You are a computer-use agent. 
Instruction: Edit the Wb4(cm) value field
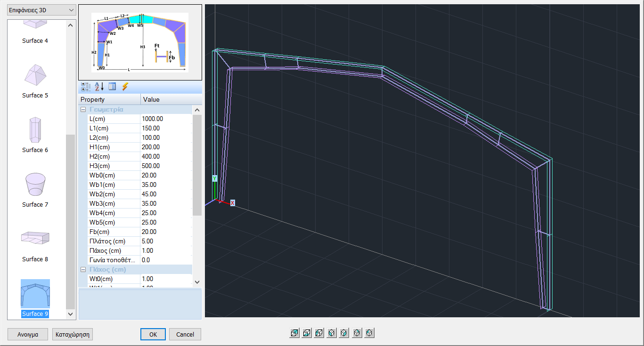point(166,213)
